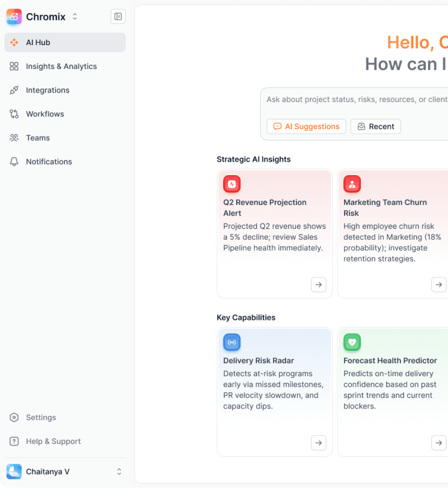
Task: Open Settings using the gear icon
Action: pos(14,417)
